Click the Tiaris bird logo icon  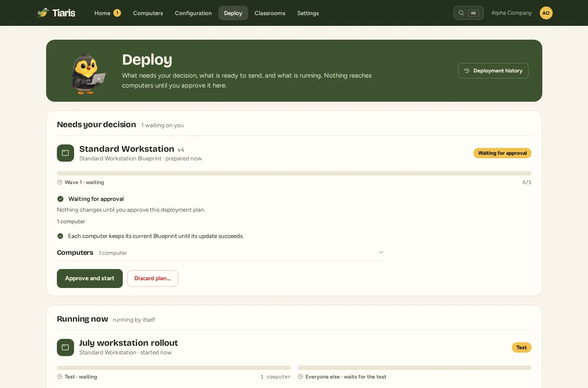tap(43, 13)
